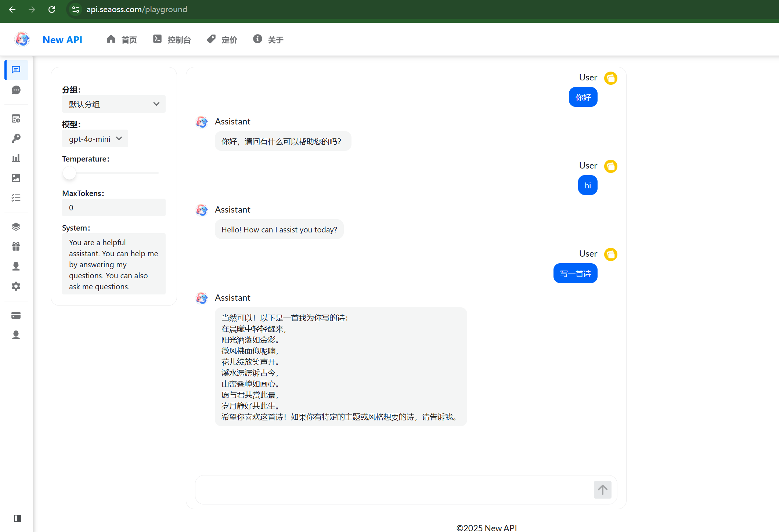Expand the 默认分组 group dropdown
This screenshot has width=779, height=532.
point(113,104)
